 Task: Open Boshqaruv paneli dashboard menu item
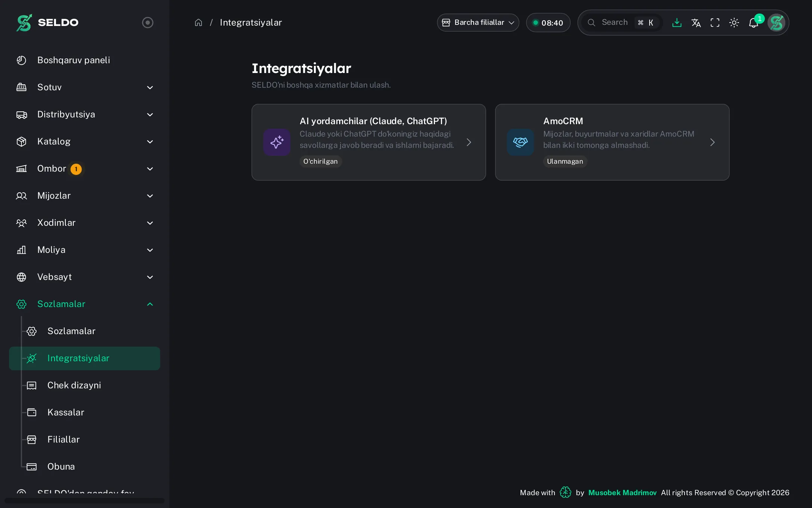[x=85, y=60]
